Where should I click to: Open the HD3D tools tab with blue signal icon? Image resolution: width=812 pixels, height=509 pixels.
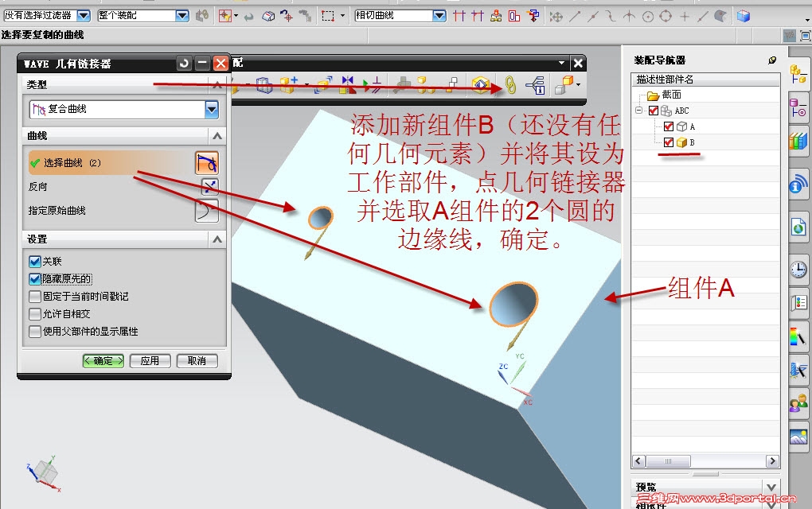tap(798, 185)
